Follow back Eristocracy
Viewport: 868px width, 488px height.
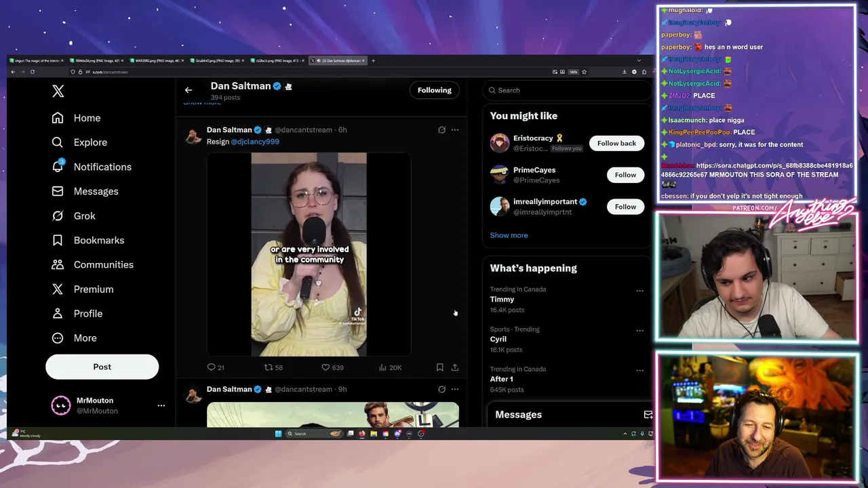click(x=616, y=143)
